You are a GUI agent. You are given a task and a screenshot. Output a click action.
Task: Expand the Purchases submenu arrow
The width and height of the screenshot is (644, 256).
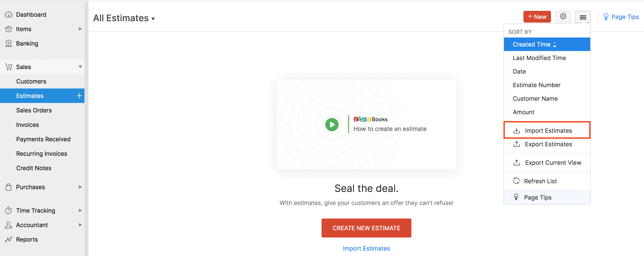80,187
